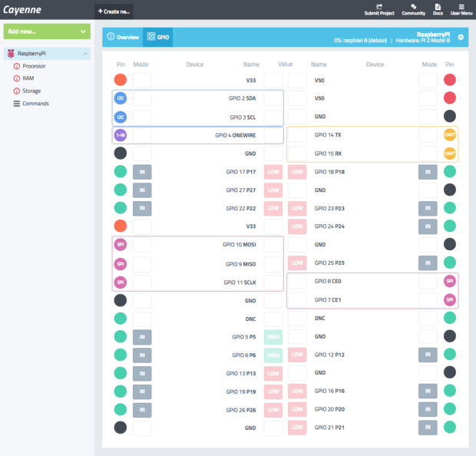Click the HIGH value of GPIO 5
Viewport: 476px width, 456px height.
[x=273, y=337]
